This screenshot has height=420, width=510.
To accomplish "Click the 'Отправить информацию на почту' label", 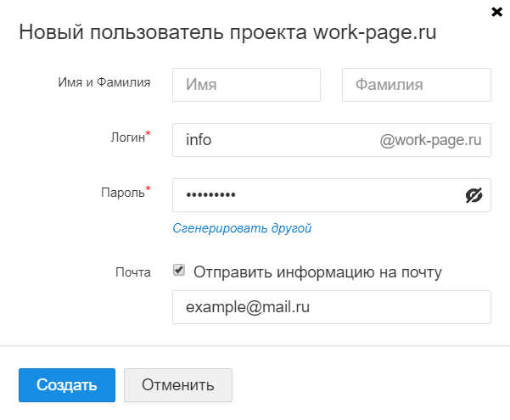I will tap(317, 272).
